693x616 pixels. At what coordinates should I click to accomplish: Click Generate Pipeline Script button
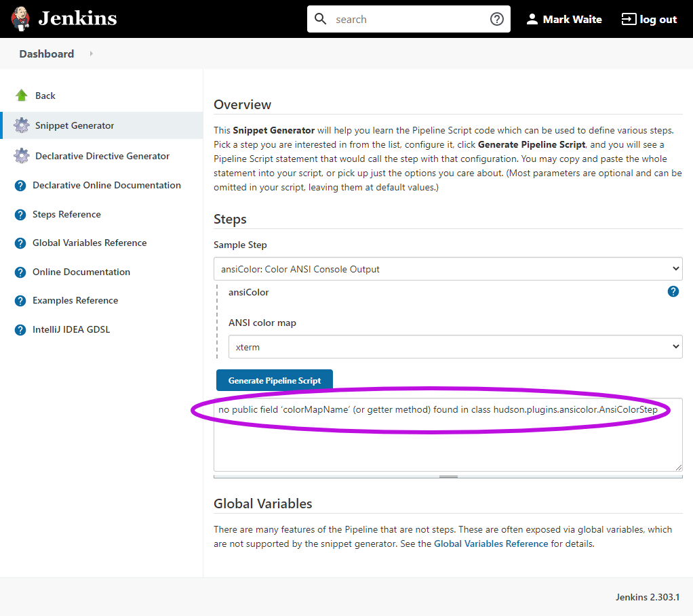[x=275, y=380]
